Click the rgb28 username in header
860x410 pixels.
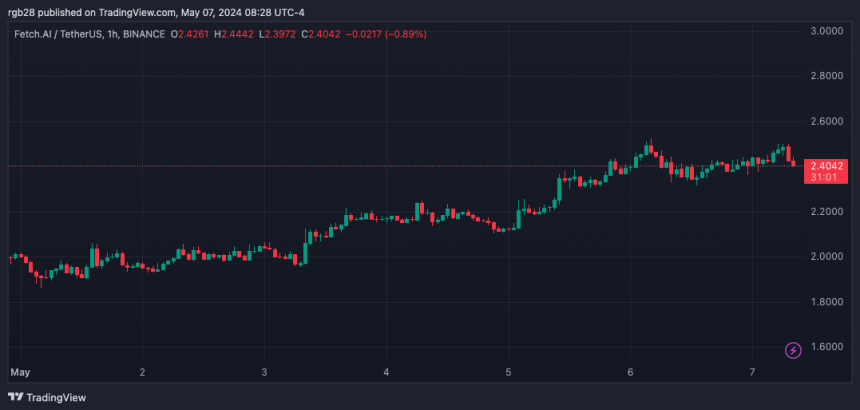22,12
